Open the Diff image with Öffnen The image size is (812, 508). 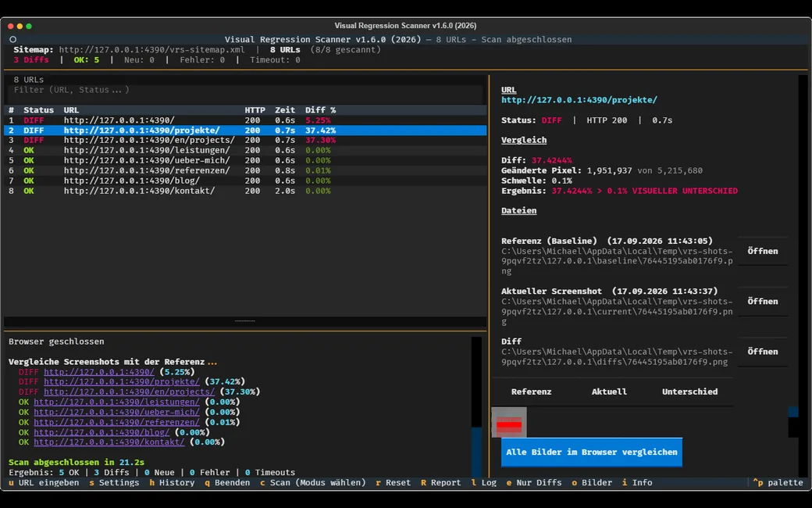point(763,352)
